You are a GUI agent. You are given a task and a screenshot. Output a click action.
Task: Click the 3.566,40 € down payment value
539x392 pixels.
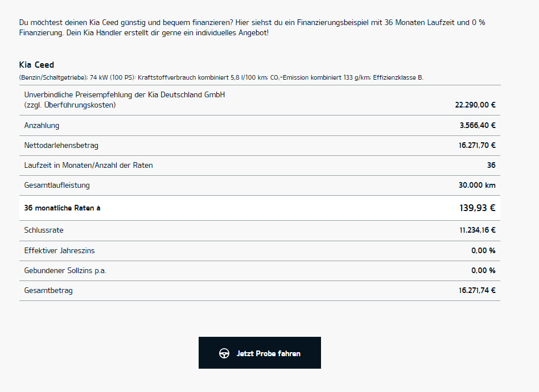pos(478,125)
